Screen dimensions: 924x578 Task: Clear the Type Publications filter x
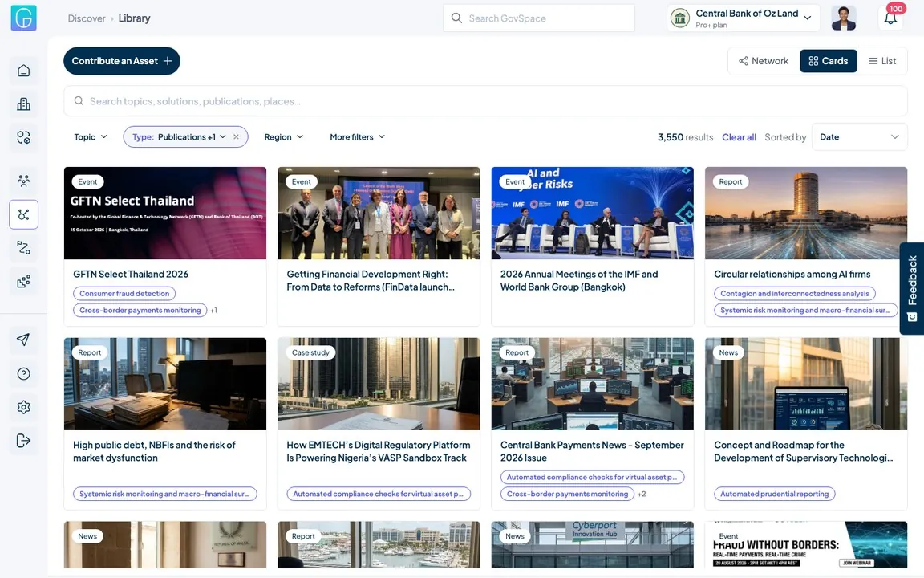pos(237,136)
